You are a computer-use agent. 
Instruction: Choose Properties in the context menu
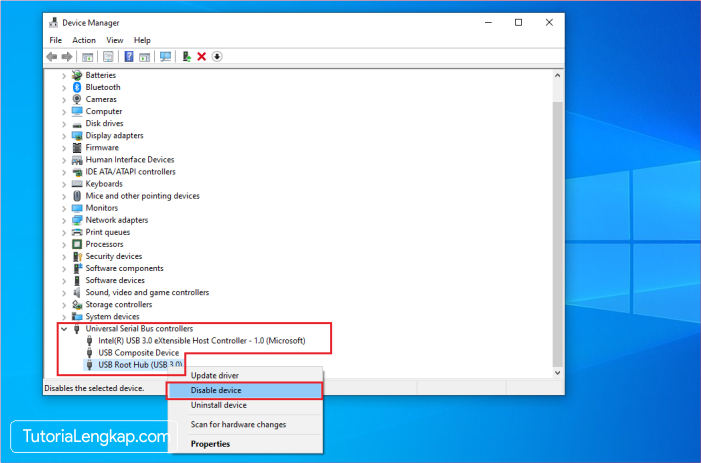coord(245,444)
